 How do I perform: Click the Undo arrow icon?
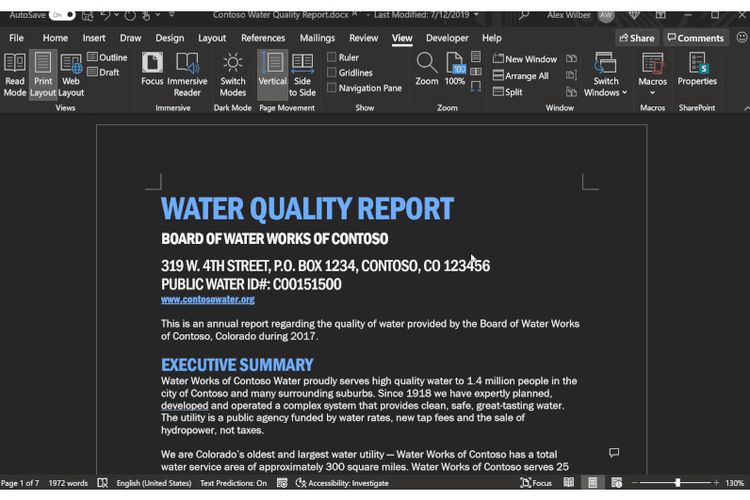tap(105, 15)
